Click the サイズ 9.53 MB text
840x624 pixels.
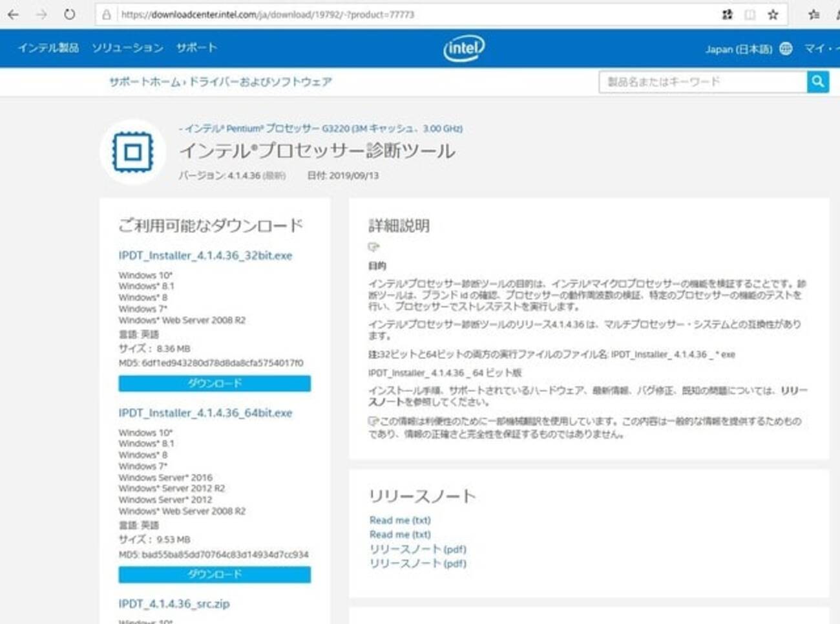[x=154, y=539]
